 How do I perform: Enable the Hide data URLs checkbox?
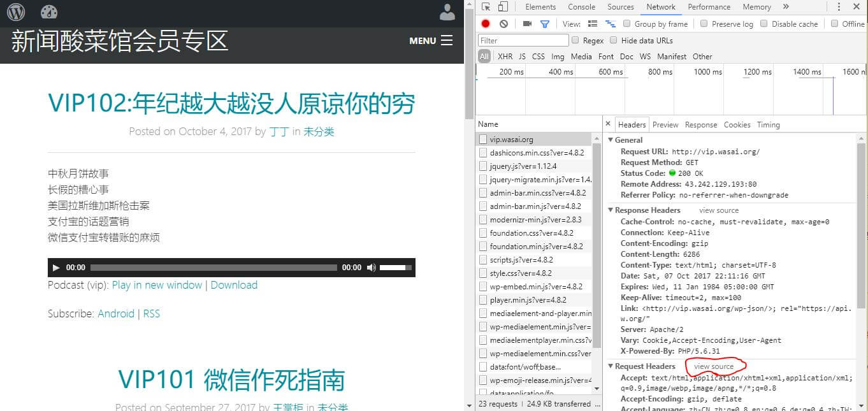point(614,40)
